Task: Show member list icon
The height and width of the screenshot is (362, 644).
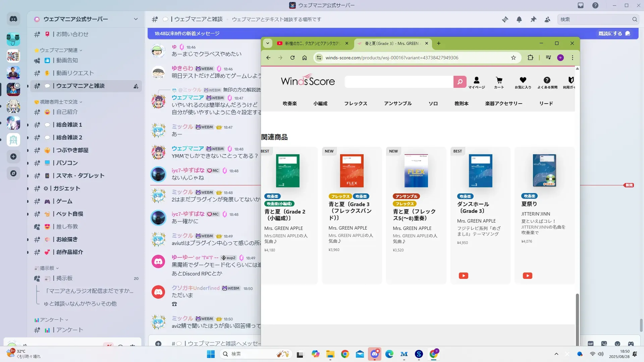Action: tap(547, 19)
